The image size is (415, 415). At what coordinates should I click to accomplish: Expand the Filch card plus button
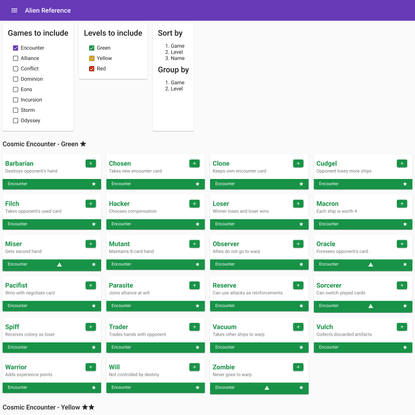(x=91, y=203)
